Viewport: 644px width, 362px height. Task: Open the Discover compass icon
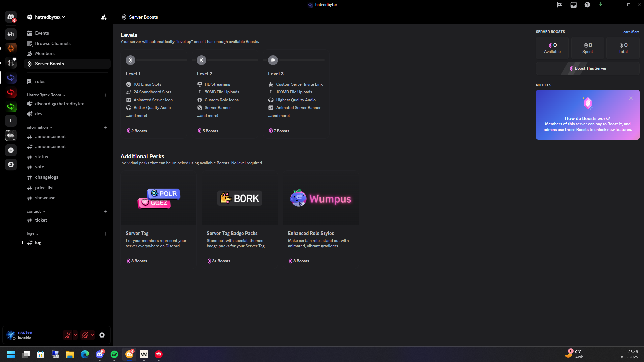[11, 164]
